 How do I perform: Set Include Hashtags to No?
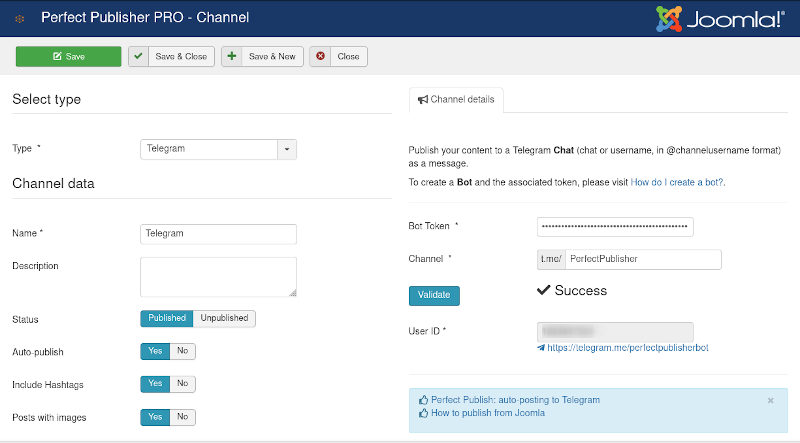coord(183,384)
